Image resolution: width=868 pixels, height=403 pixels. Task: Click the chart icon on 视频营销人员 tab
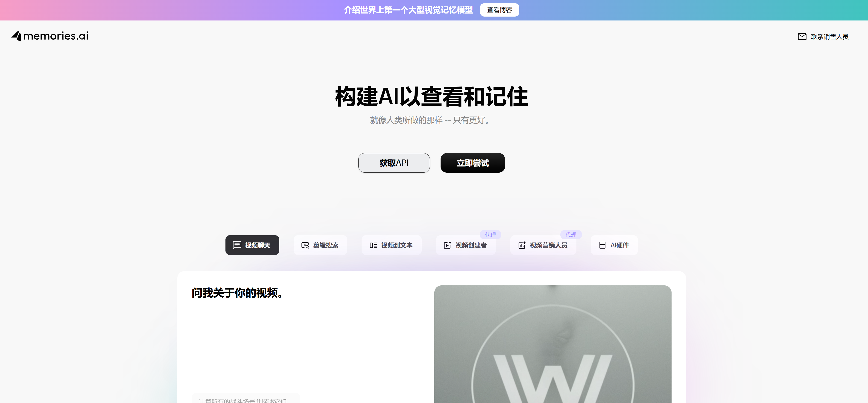point(522,245)
